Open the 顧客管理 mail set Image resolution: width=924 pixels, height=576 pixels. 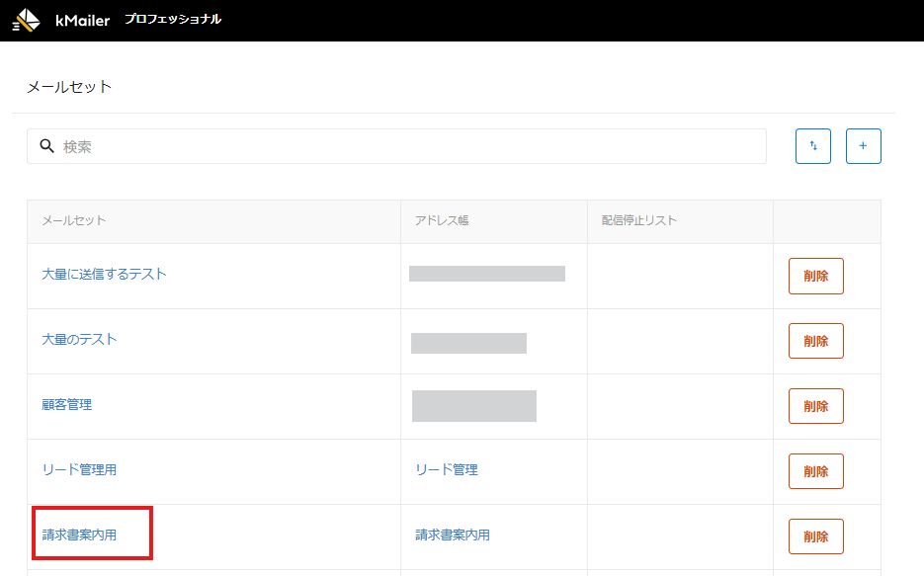[67, 405]
